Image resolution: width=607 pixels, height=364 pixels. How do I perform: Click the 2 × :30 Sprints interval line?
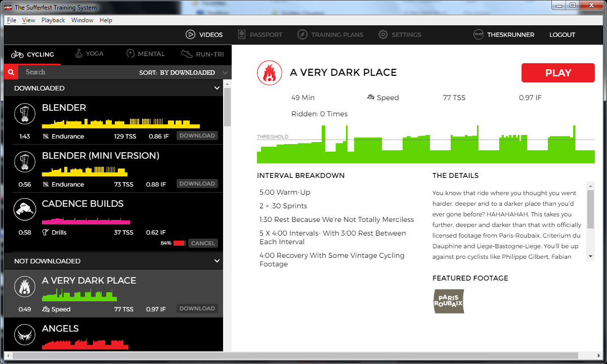coord(283,206)
